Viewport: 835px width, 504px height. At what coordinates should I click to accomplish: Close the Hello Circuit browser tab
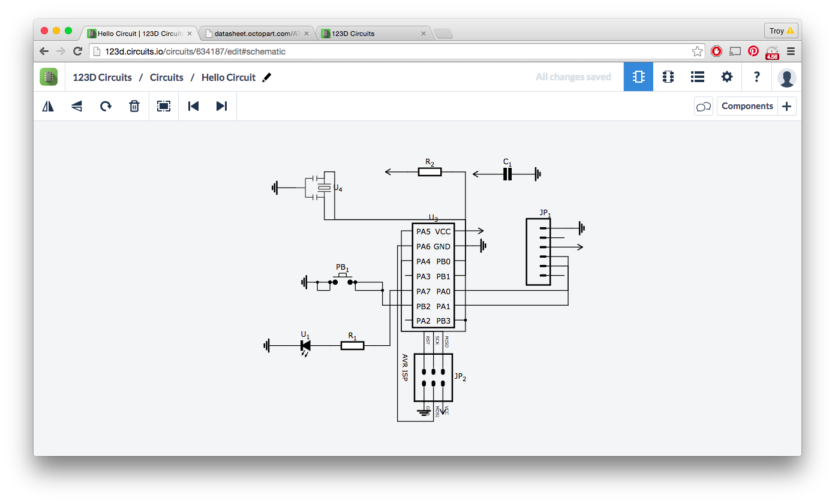(x=190, y=34)
